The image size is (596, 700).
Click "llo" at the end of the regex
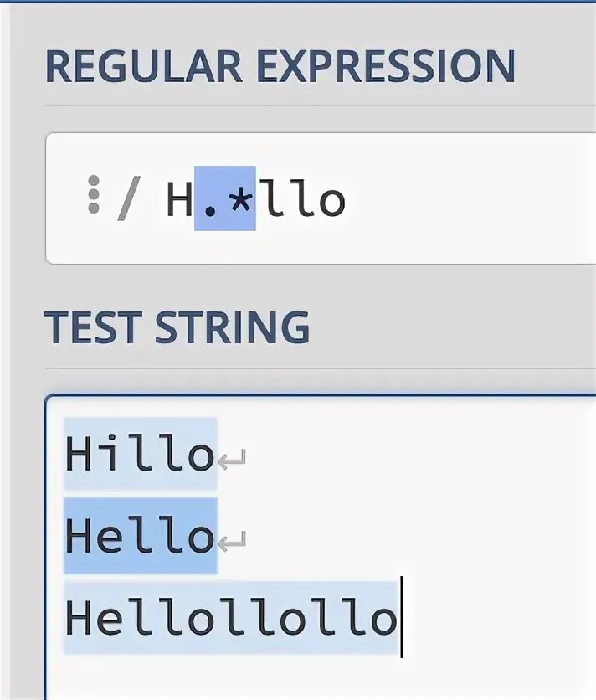coord(301,199)
